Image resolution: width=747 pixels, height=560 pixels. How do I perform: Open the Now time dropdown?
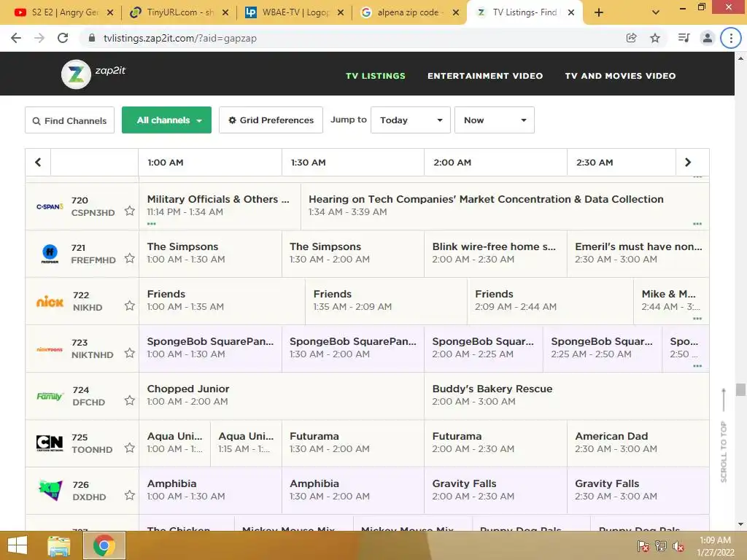(495, 120)
